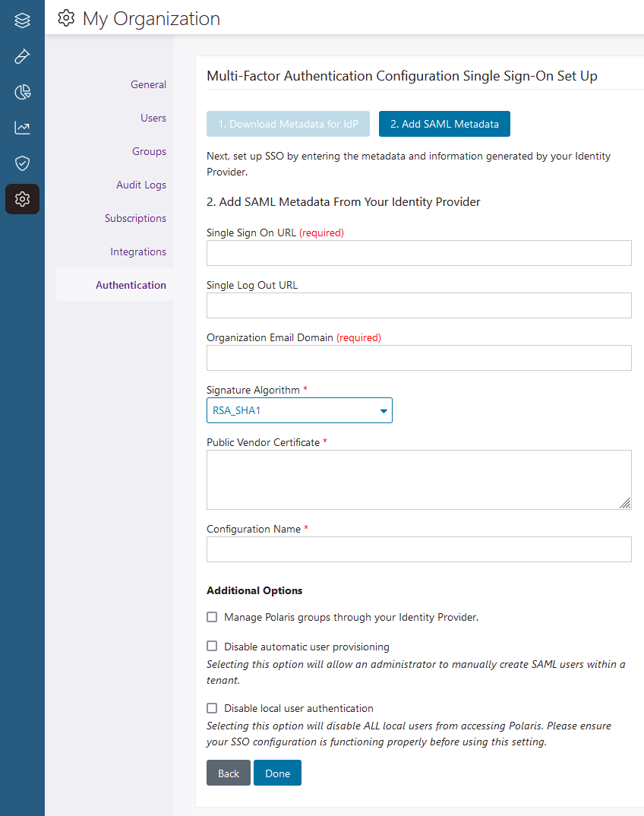The image size is (644, 816).
Task: Switch to Download Metadata for IdP step
Action: coord(288,124)
